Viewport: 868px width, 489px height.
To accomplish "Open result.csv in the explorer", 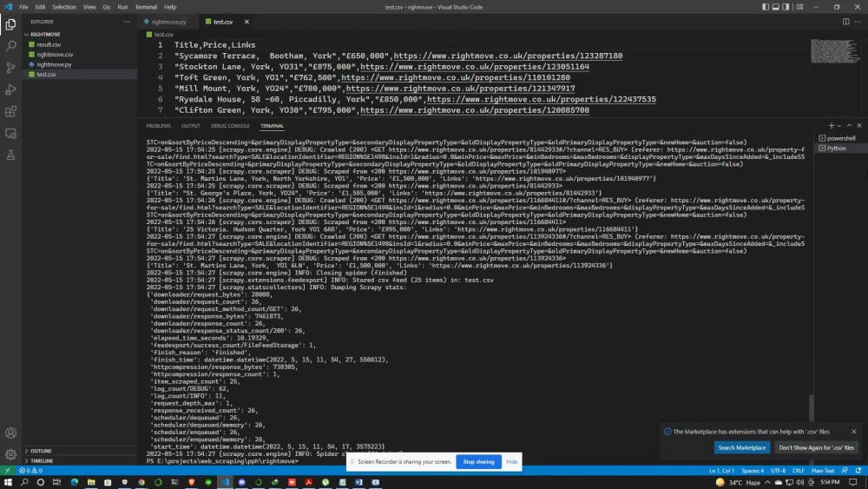I will pyautogui.click(x=80, y=44).
